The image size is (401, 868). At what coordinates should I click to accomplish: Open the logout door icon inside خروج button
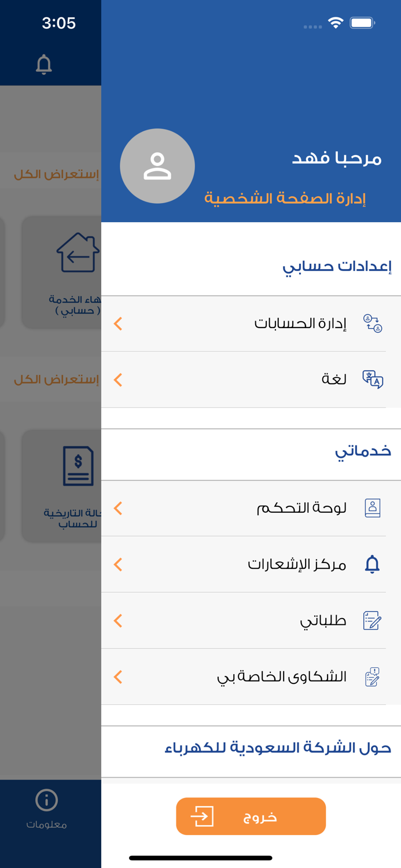(202, 816)
